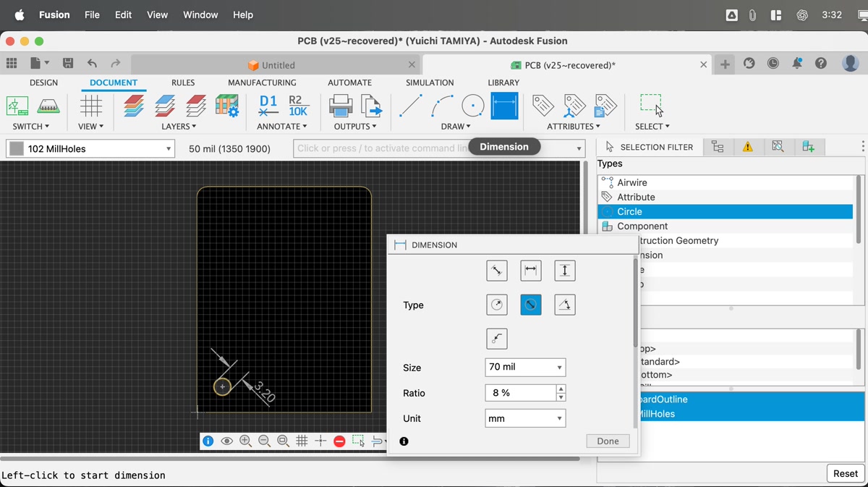868x487 pixels.
Task: Choose diameter dimension type
Action: (531, 305)
